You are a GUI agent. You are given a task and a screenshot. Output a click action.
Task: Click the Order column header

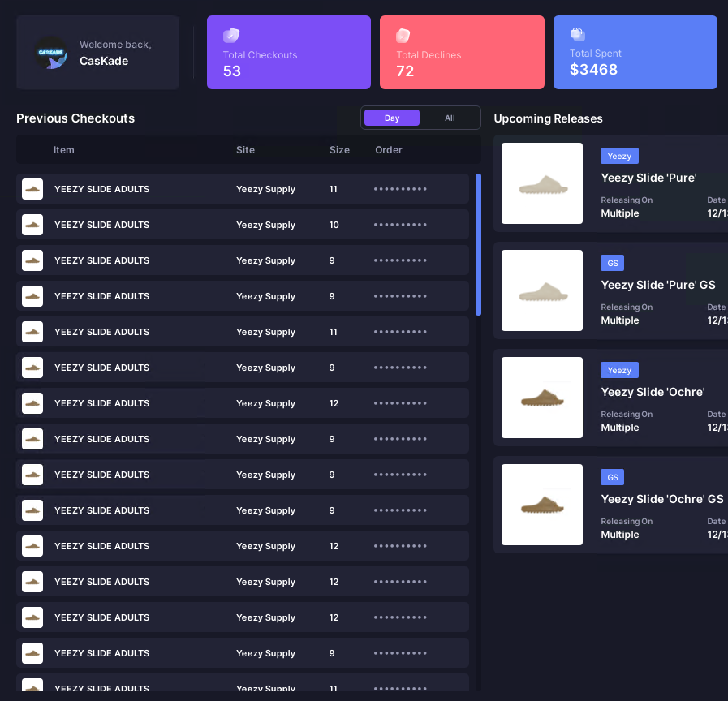(389, 150)
